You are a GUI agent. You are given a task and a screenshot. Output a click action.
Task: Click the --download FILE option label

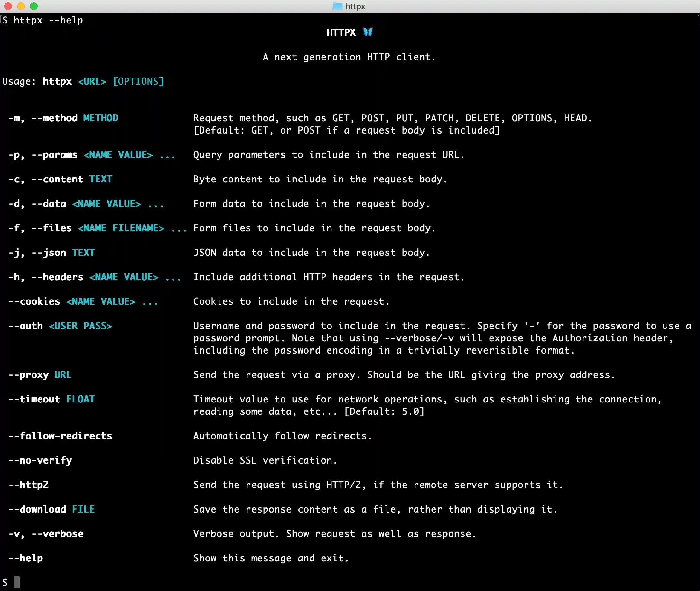point(51,509)
